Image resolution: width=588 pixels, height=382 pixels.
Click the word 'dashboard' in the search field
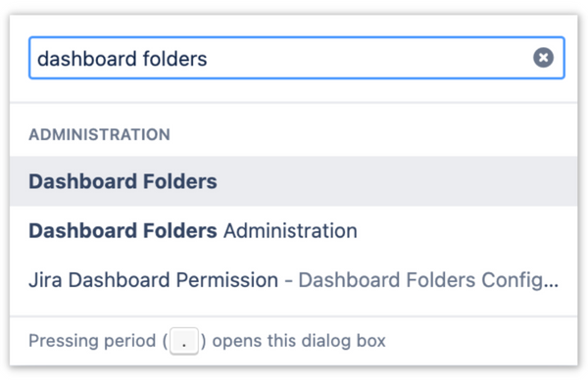pos(87,59)
